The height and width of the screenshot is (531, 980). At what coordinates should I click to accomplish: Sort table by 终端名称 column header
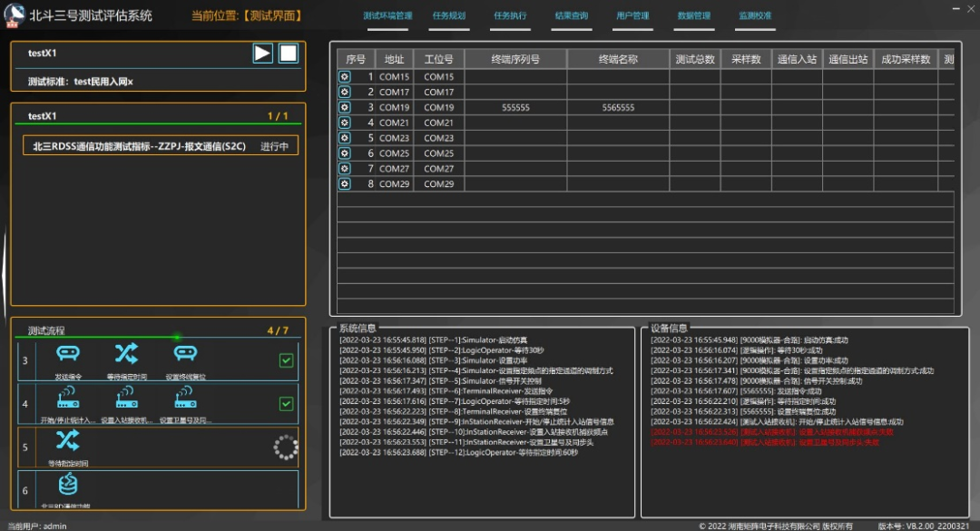click(618, 59)
